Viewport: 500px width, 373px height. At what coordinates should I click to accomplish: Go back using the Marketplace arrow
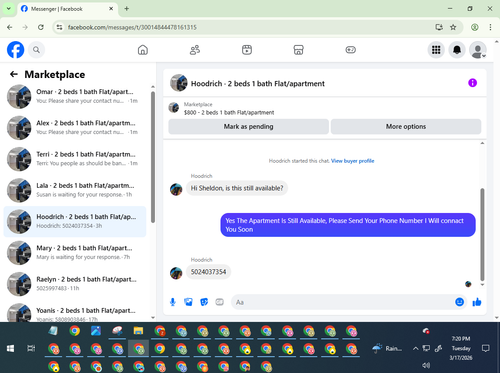point(14,74)
